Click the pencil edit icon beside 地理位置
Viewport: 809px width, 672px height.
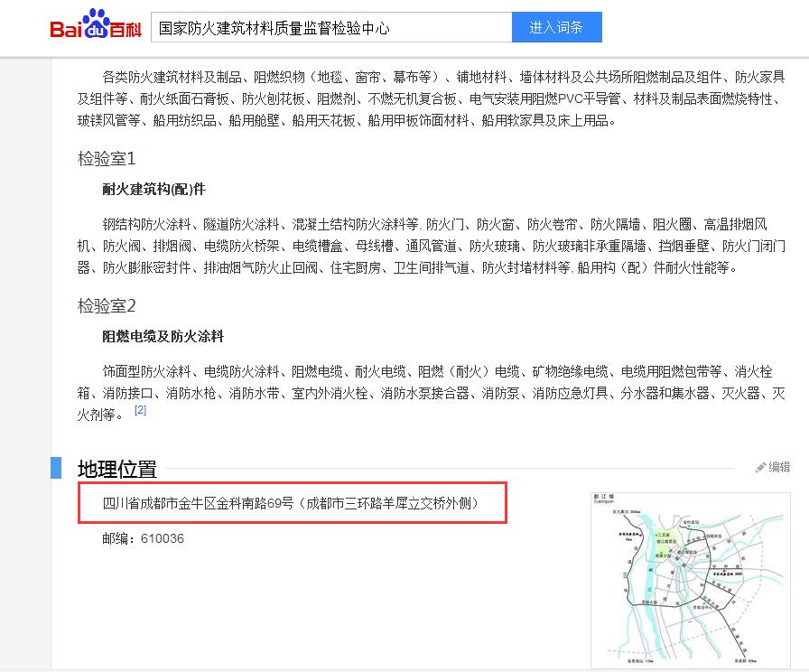[x=761, y=467]
